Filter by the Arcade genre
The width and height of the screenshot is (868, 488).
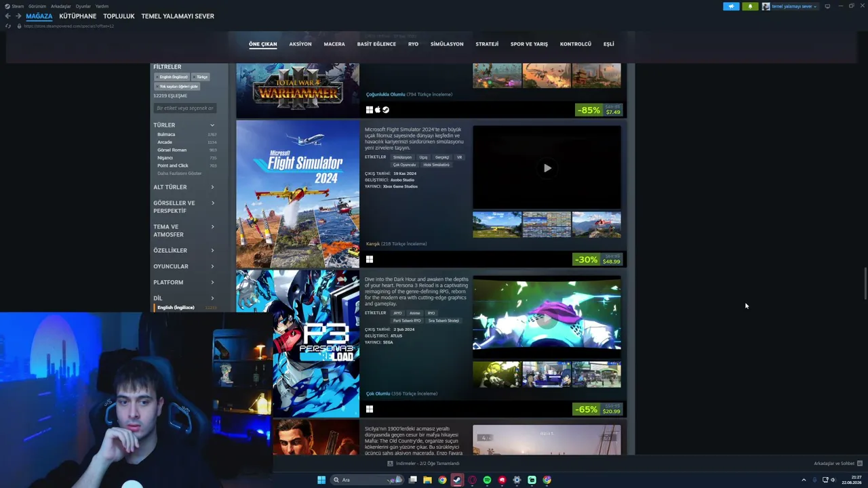pyautogui.click(x=165, y=142)
